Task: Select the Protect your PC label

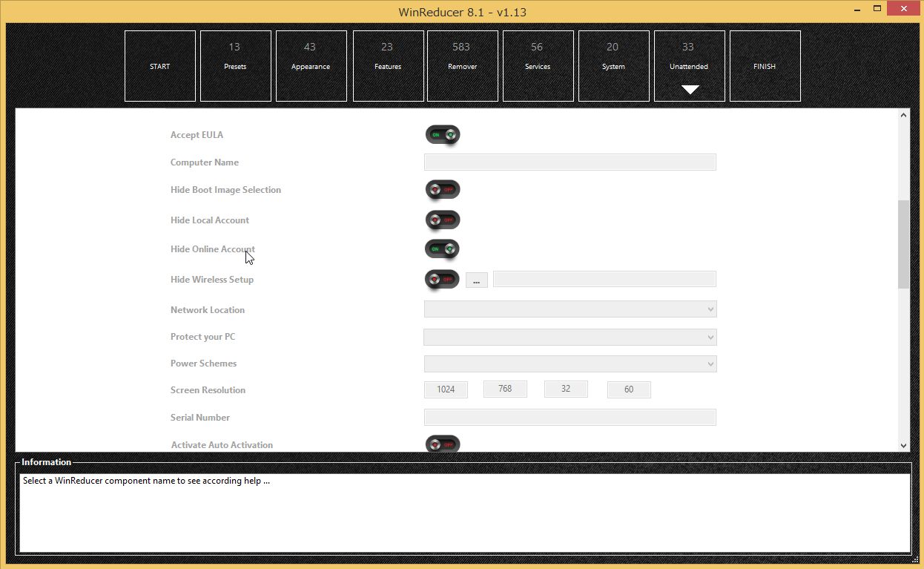Action: 202,337
